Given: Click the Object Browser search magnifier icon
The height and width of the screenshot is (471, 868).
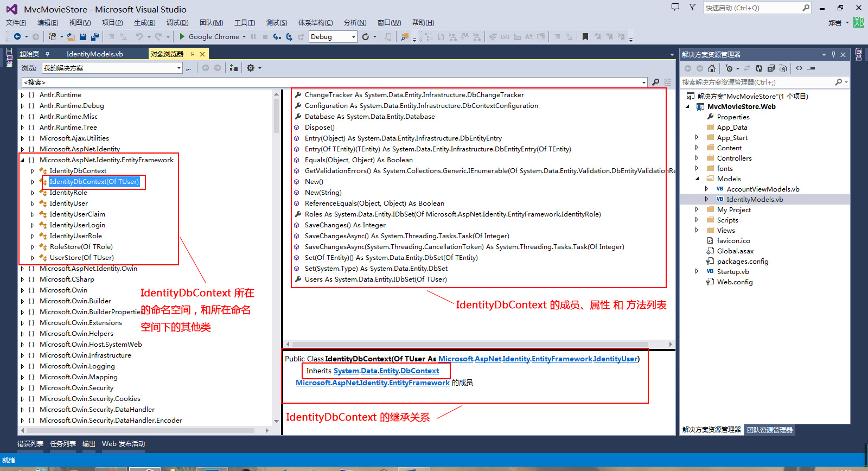Looking at the screenshot, I should [x=655, y=82].
